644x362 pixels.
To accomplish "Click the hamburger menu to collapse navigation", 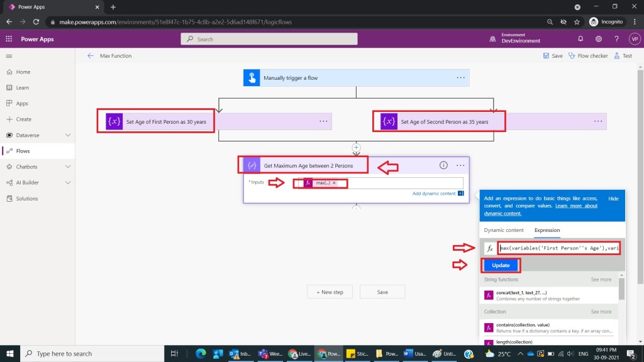I will click(9, 56).
